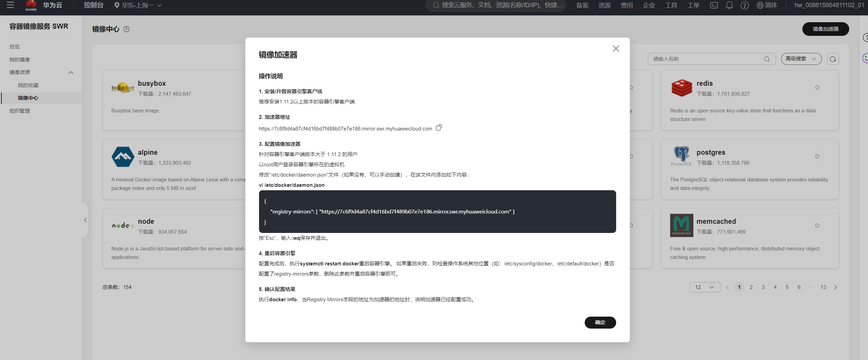Open the redis image card logo
This screenshot has height=360, width=868.
pyautogui.click(x=681, y=88)
